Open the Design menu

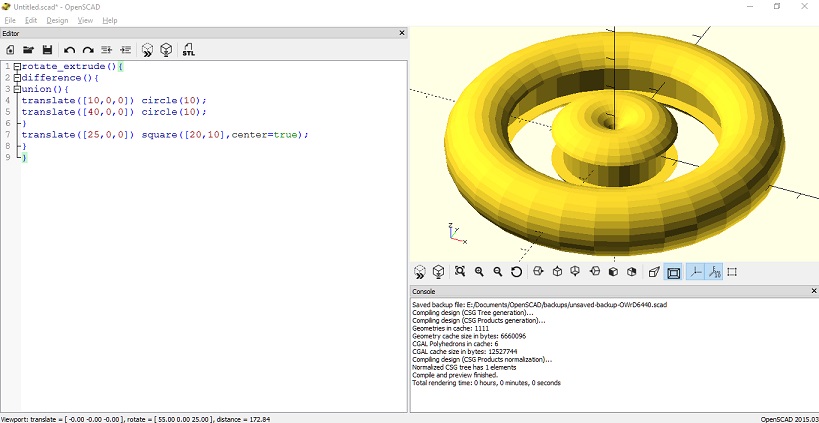(57, 20)
